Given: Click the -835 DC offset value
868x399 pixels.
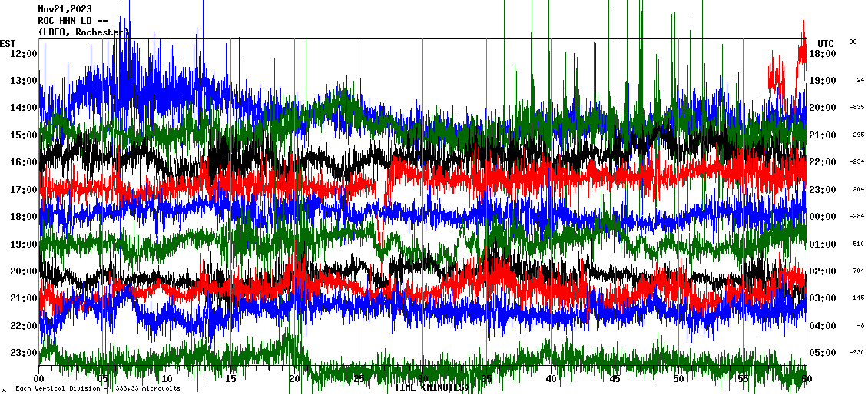Looking at the screenshot, I should [x=857, y=108].
